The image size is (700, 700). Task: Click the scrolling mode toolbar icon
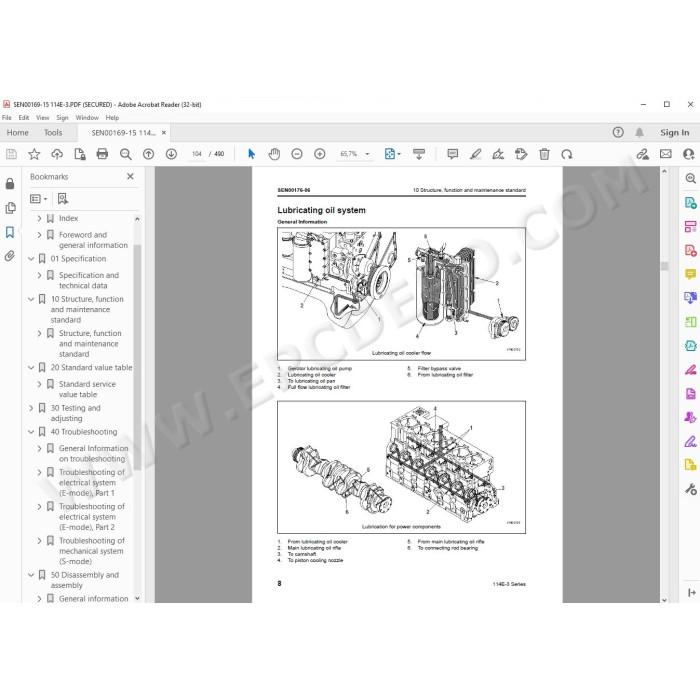419,154
